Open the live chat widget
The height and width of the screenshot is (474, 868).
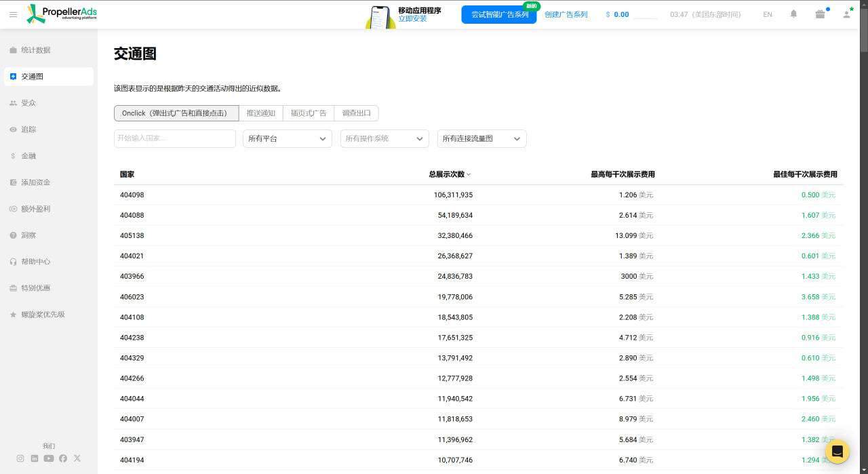pyautogui.click(x=837, y=452)
